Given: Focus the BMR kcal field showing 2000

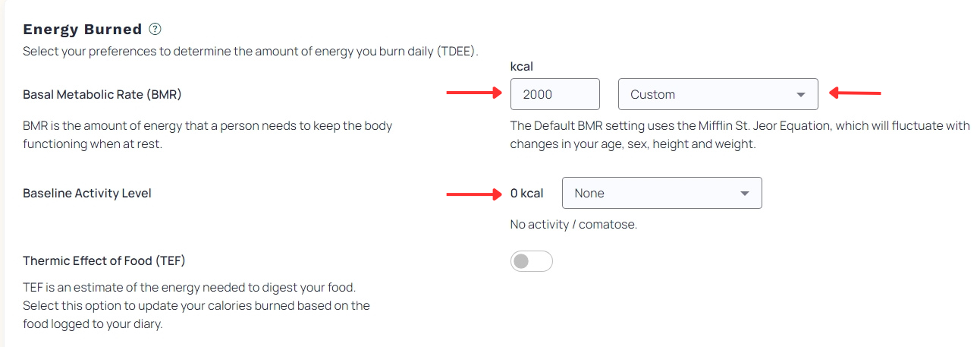Looking at the screenshot, I should pos(555,94).
